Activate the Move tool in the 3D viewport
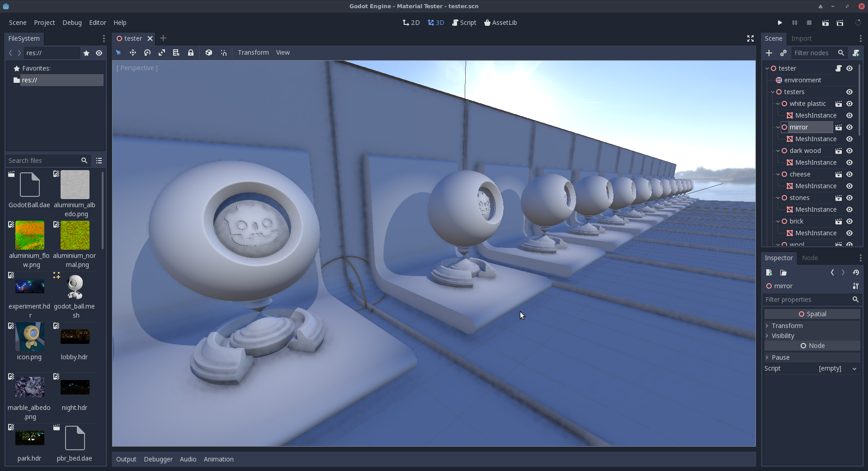The width and height of the screenshot is (868, 471). (x=133, y=52)
